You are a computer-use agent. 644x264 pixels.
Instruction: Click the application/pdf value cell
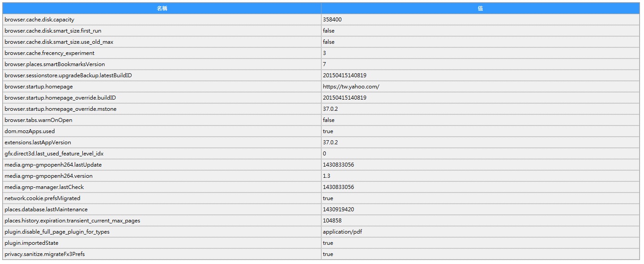[x=342, y=232]
